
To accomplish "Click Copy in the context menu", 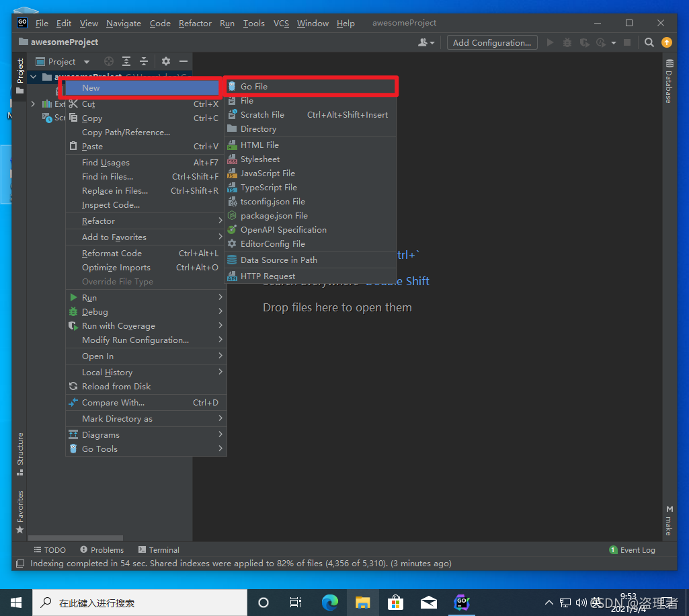I will [146, 118].
